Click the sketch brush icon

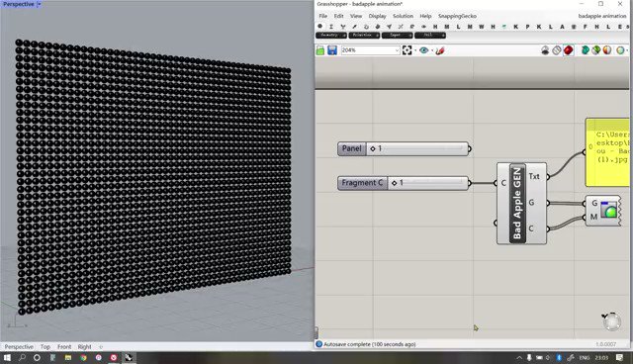pos(440,50)
